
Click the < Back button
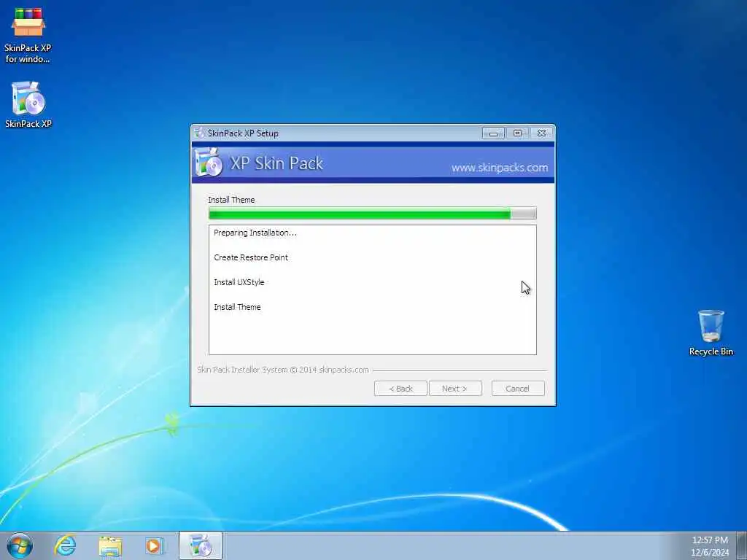point(400,389)
